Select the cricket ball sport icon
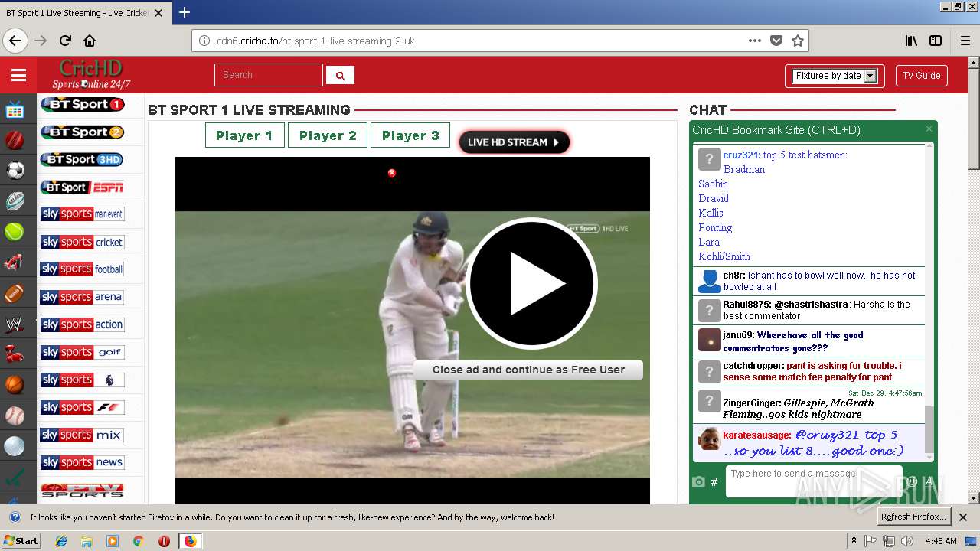 coord(15,141)
